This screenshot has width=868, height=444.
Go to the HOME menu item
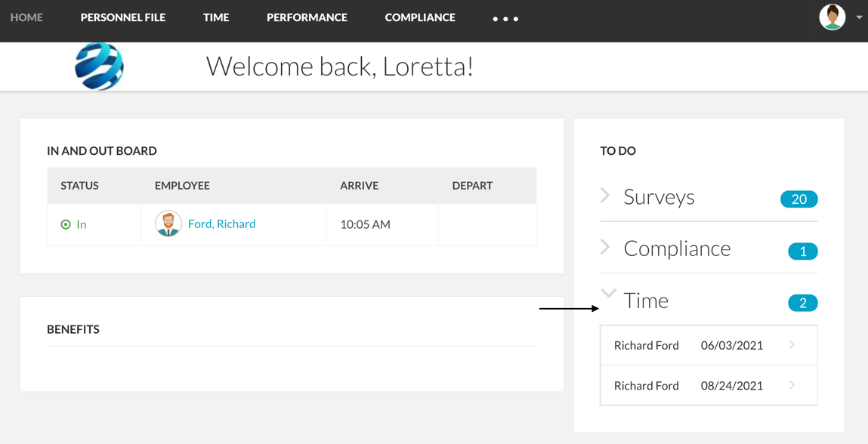(26, 17)
